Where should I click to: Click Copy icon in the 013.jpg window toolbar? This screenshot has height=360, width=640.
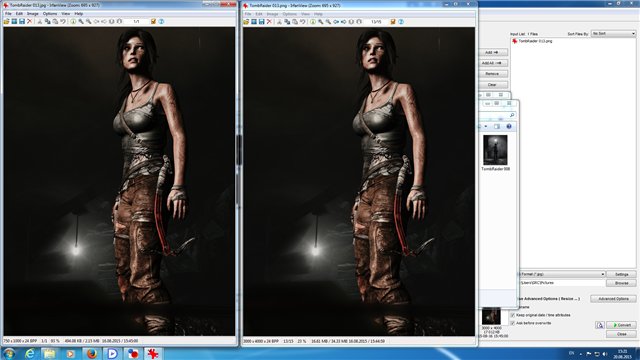47,21
